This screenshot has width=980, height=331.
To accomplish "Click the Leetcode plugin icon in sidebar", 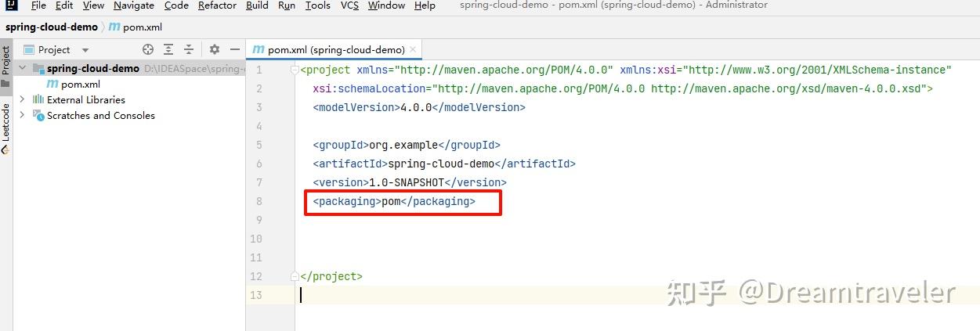I will [x=5, y=149].
